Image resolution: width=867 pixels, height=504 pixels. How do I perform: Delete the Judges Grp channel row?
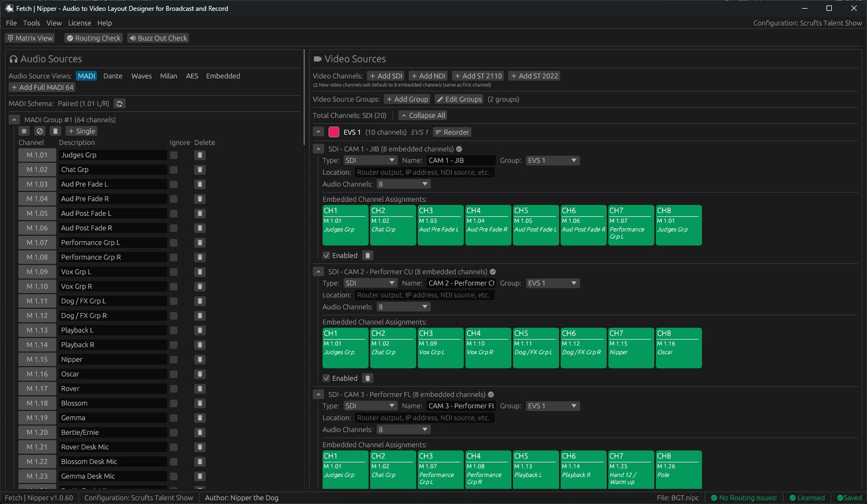tap(199, 155)
